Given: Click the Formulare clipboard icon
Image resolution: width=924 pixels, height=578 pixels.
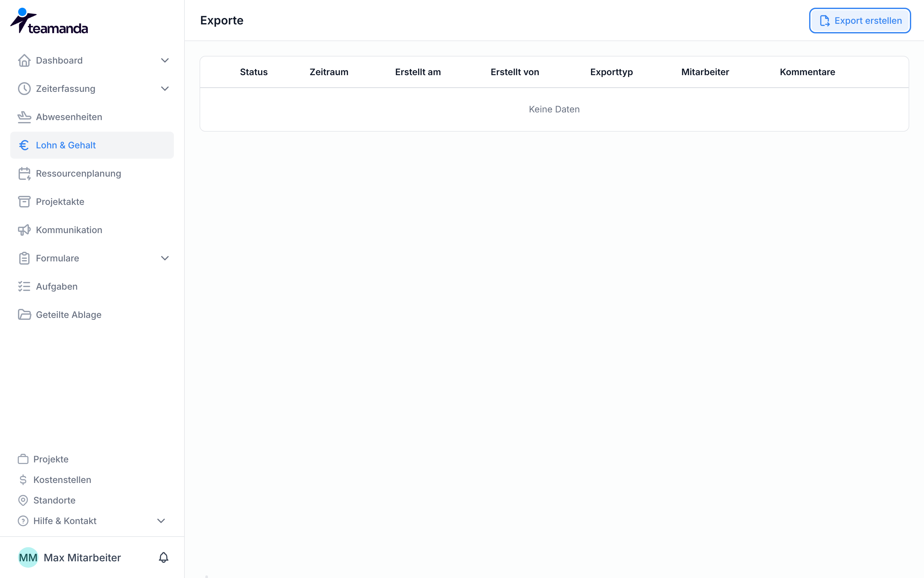Looking at the screenshot, I should (x=24, y=258).
